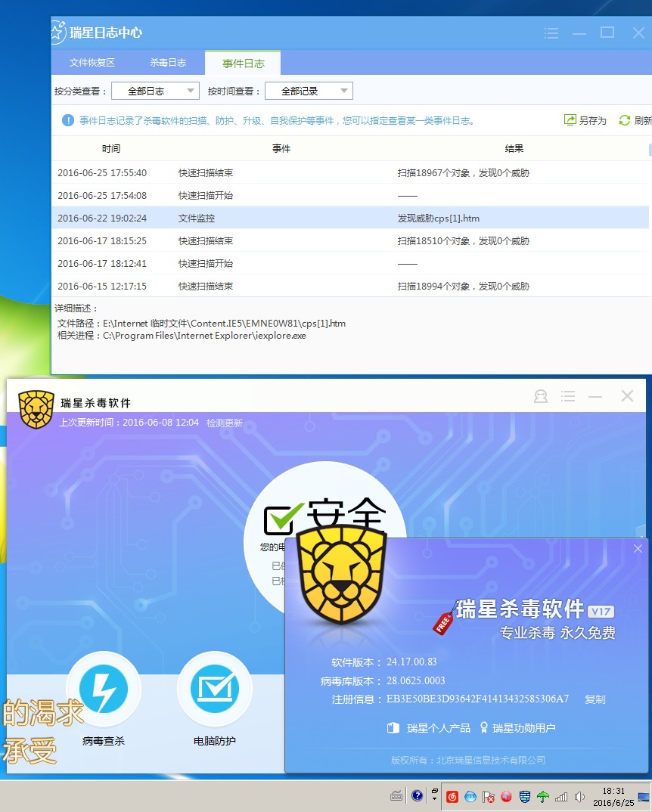Click the blue striped shield tray icon
Screen dimensions: 652x812
pos(525,797)
